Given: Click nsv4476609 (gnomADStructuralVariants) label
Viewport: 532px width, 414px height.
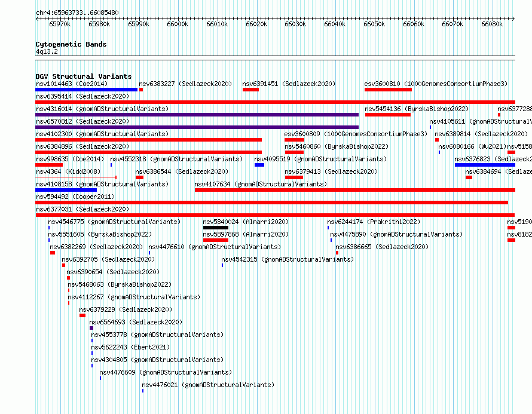Looking at the screenshot, I should click(x=166, y=372).
